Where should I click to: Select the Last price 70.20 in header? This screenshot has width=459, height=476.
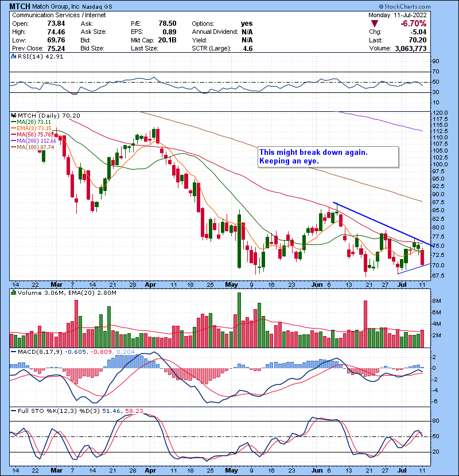(418, 40)
